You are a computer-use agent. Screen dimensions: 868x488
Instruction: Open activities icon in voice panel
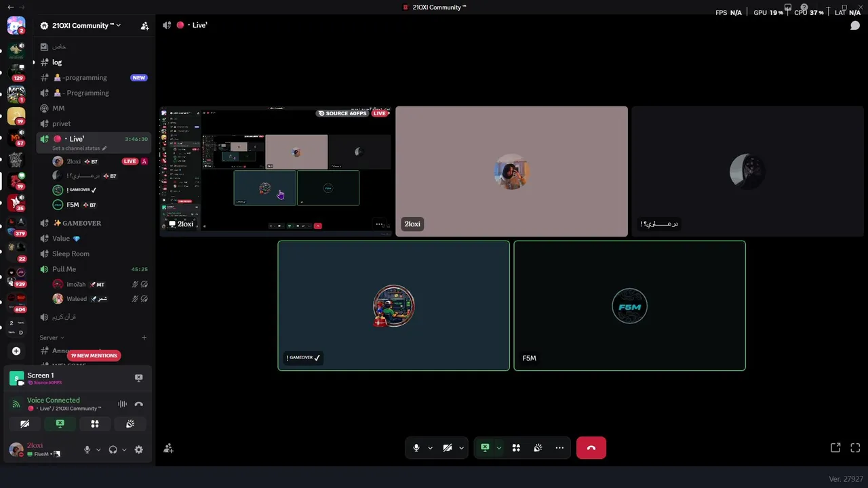95,424
